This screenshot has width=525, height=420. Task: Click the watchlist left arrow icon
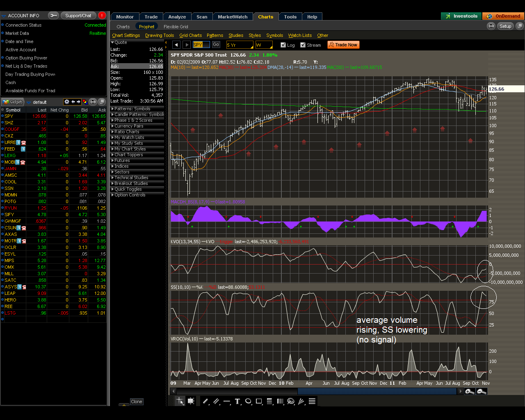coord(73,102)
